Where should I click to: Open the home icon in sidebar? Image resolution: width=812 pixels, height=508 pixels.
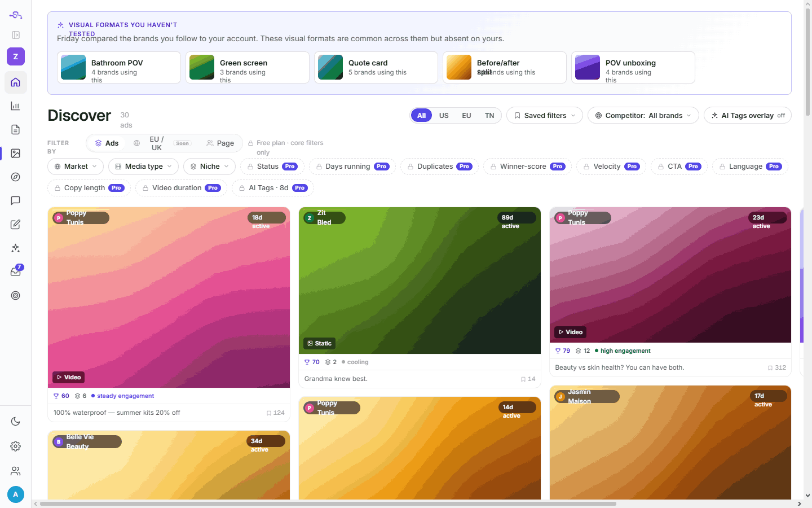tap(15, 82)
